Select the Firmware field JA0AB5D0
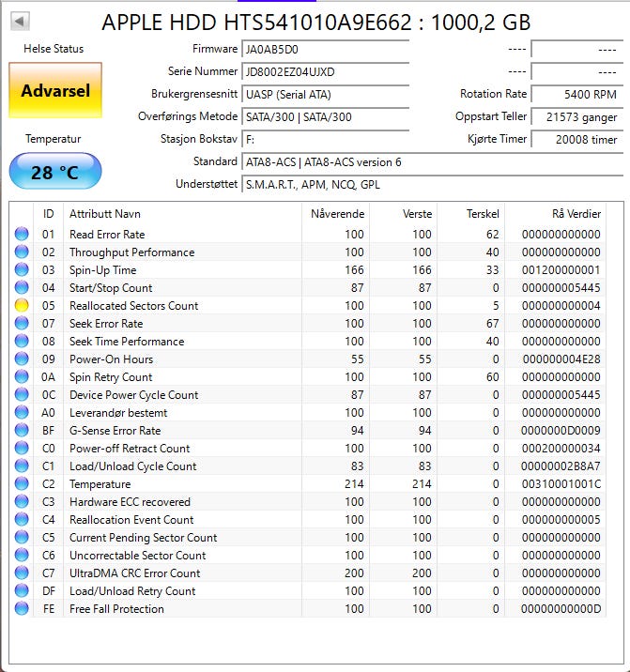The width and height of the screenshot is (630, 672). click(326, 50)
